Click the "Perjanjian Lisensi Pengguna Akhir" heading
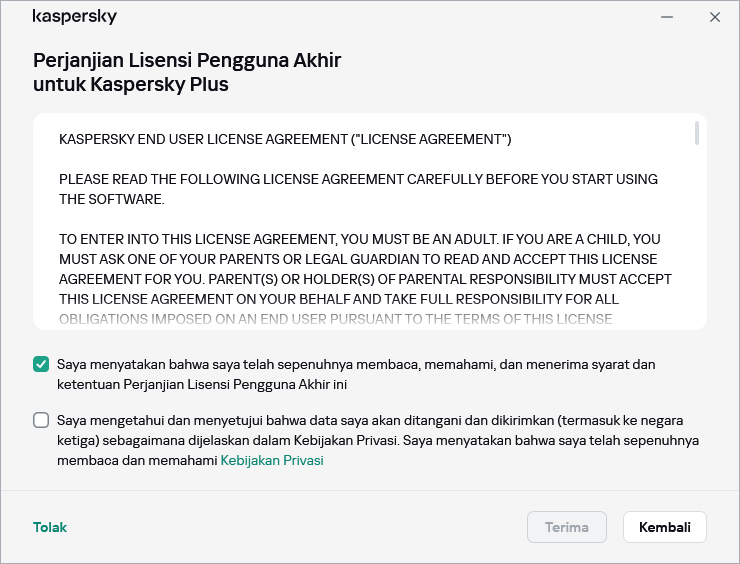This screenshot has height=564, width=740. click(187, 60)
